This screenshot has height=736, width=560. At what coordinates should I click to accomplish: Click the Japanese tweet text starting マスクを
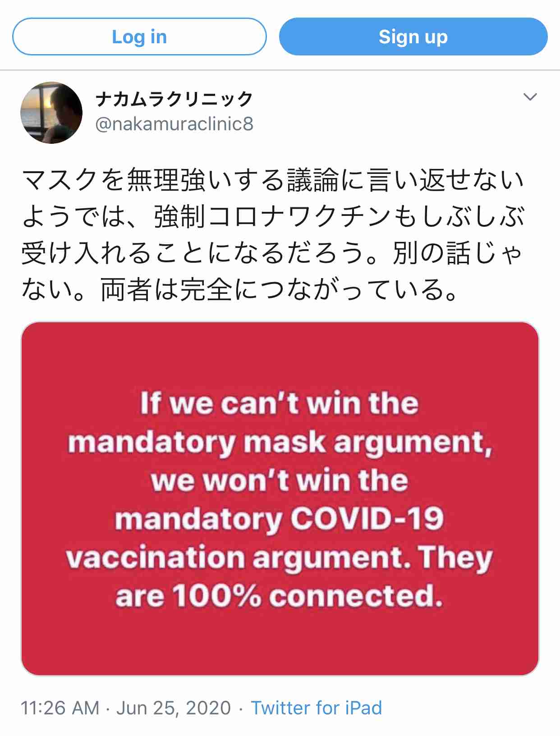tap(273, 234)
